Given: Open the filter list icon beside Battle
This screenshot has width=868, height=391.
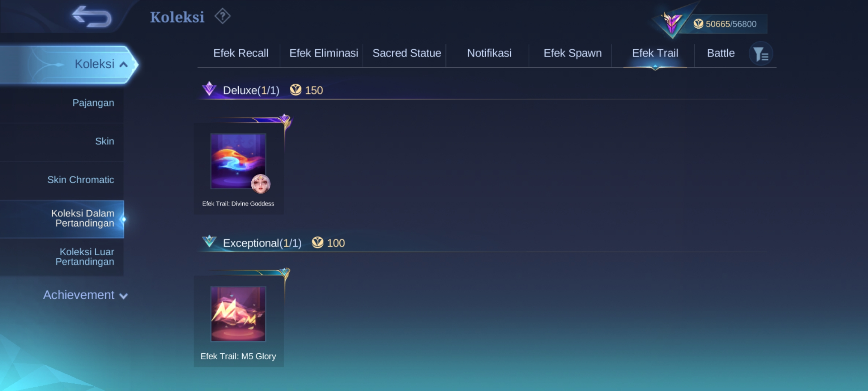Looking at the screenshot, I should click(761, 54).
